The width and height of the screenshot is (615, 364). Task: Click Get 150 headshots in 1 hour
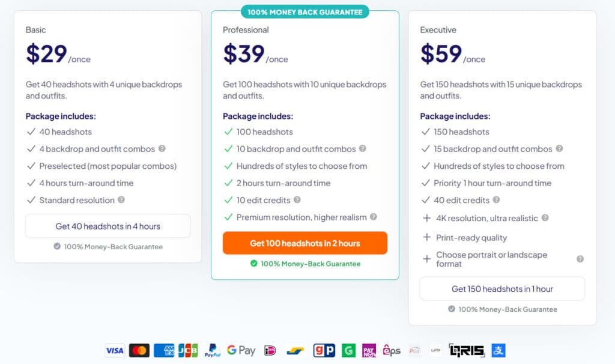502,289
